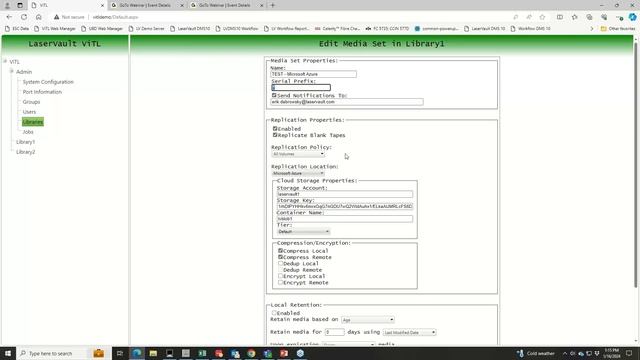Click the Container Name input field
640x360 pixels.
coord(345,219)
